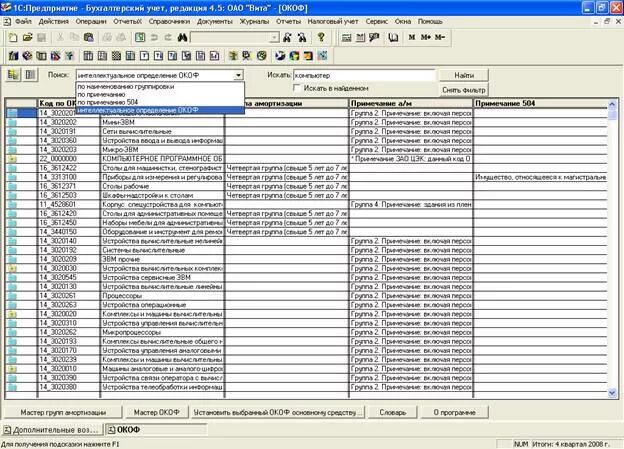
Task: Click the M memory button
Action: tap(411, 37)
